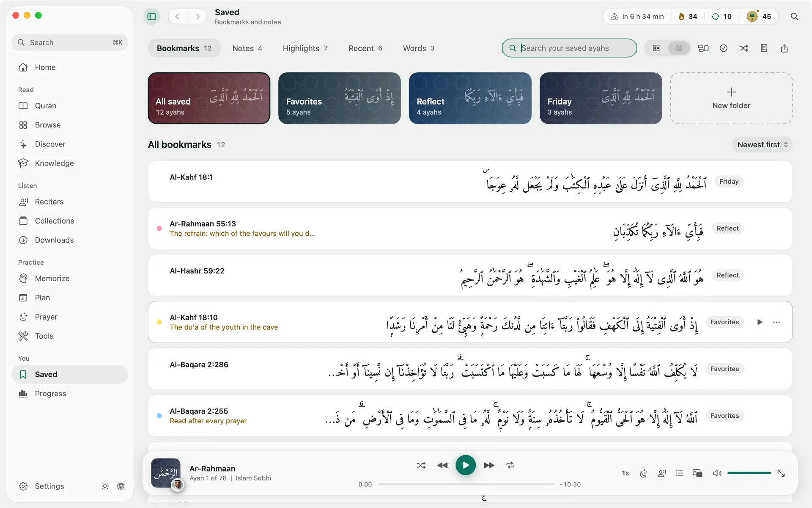
Task: Toggle repeat in the audio player
Action: click(510, 465)
